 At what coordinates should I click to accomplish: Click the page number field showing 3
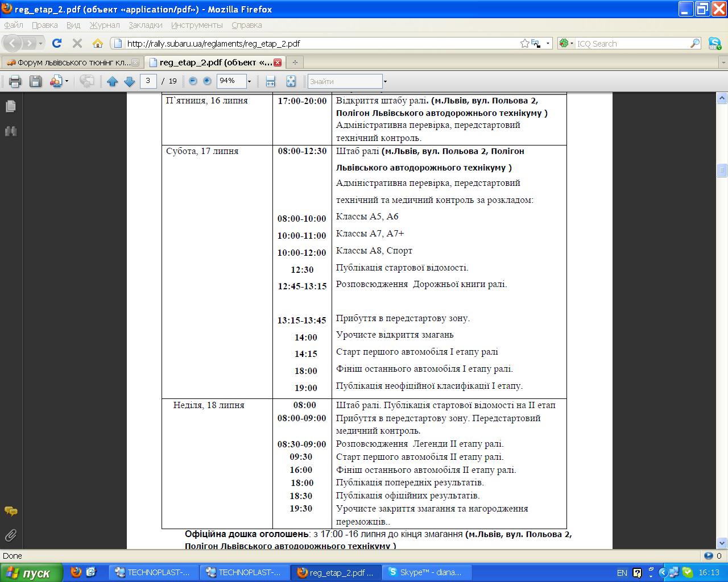[x=148, y=81]
